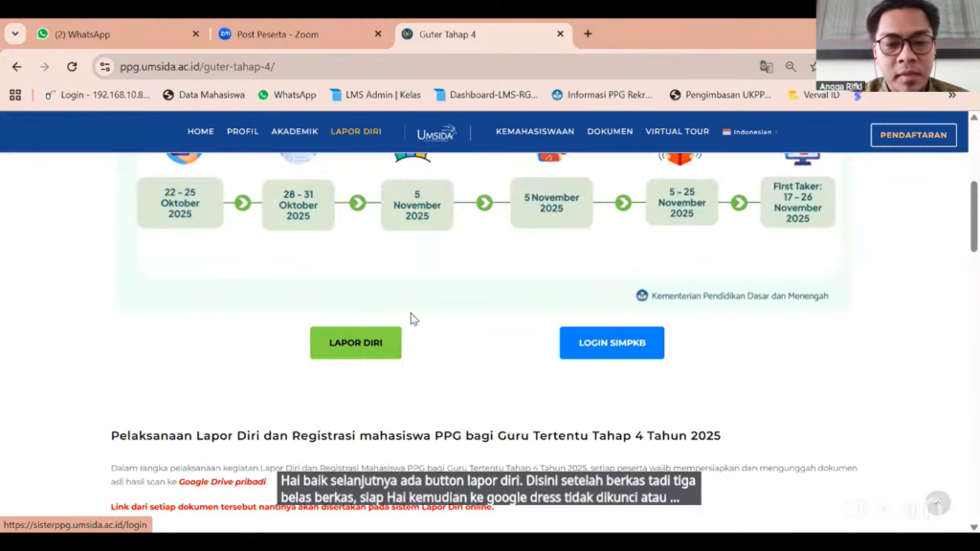This screenshot has width=980, height=551.
Task: Click the browser back arrow
Action: (16, 67)
